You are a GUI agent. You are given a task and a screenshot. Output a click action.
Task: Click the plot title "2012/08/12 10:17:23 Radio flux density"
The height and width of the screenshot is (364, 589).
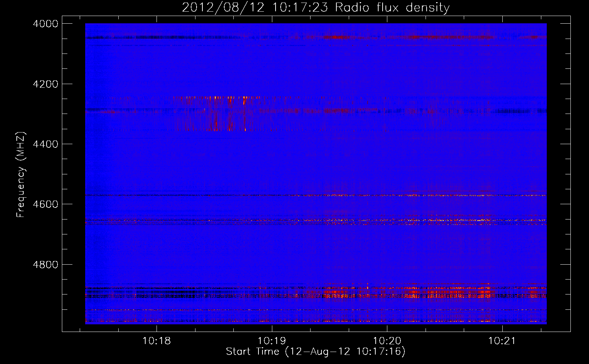tap(316, 7)
